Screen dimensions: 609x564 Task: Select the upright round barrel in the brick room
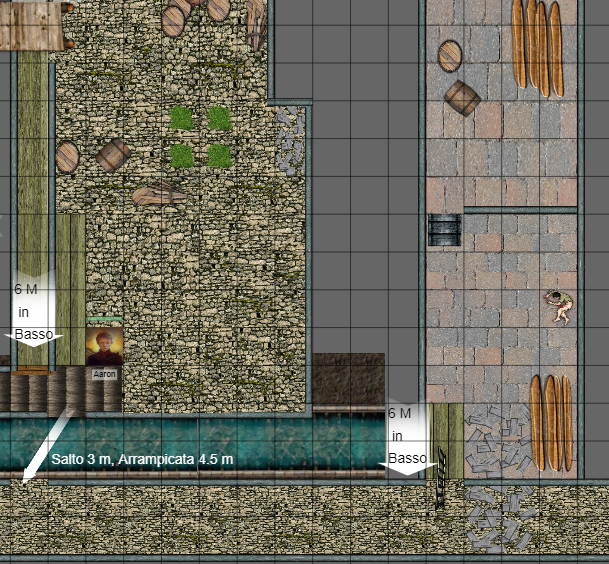450,56
